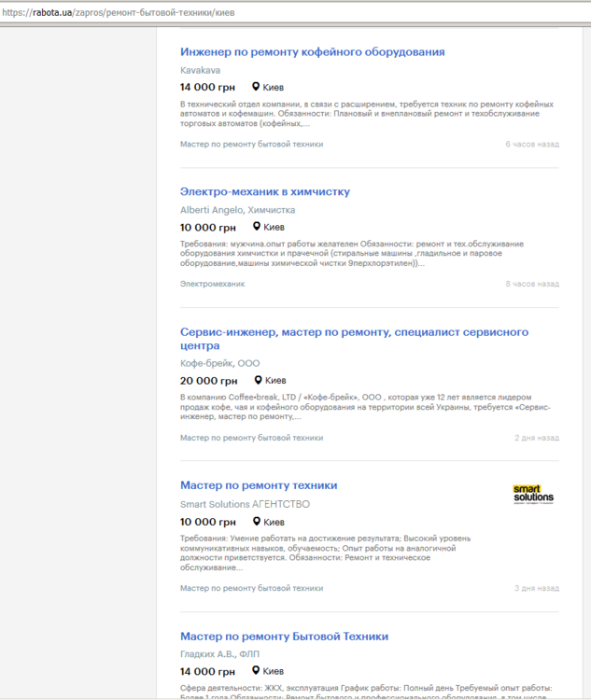Click timestamp 6 часов назад
The height and width of the screenshot is (700, 591).
click(532, 144)
